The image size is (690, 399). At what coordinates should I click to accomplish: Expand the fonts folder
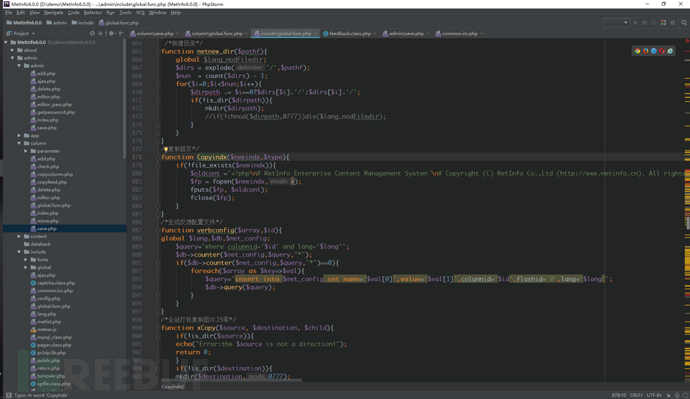(26, 260)
